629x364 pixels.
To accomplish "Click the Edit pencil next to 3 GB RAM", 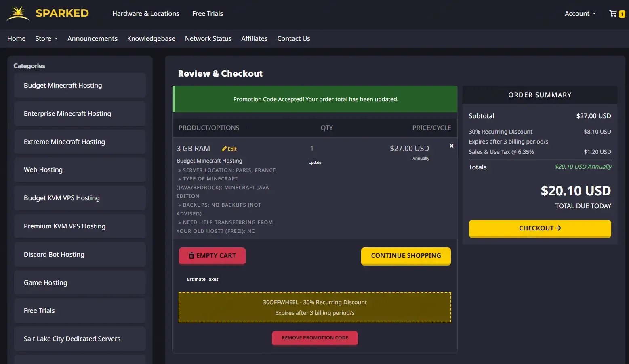I will pos(229,149).
